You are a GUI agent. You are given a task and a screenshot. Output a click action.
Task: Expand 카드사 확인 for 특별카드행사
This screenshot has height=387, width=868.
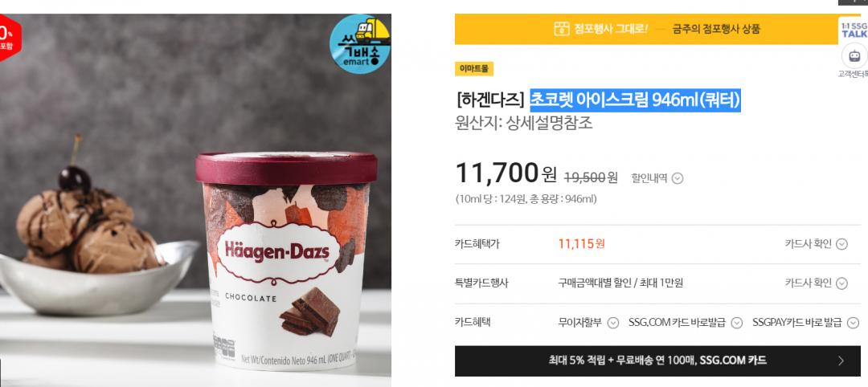[816, 283]
